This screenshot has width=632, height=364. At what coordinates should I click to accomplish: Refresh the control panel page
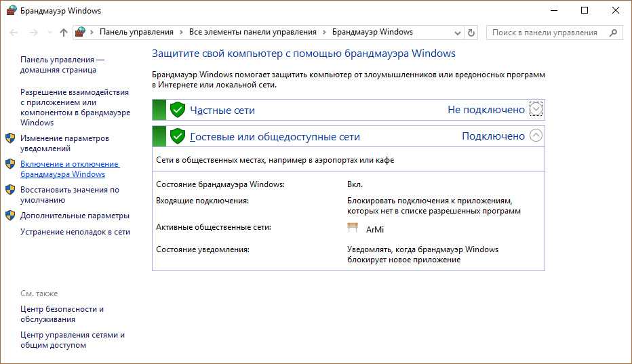pos(471,33)
